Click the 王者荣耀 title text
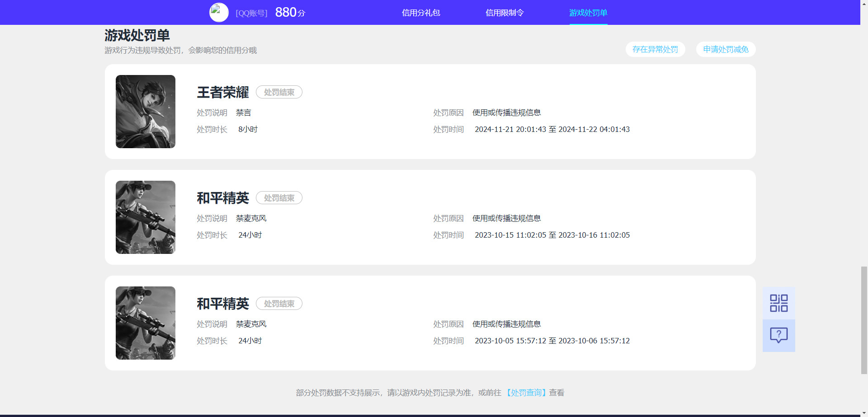The height and width of the screenshot is (417, 868). coord(223,92)
